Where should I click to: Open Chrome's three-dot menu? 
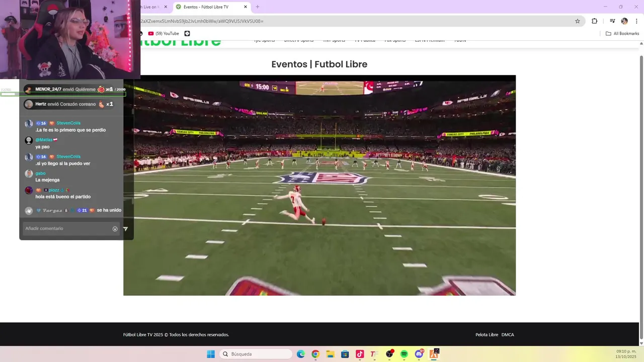coord(636,21)
